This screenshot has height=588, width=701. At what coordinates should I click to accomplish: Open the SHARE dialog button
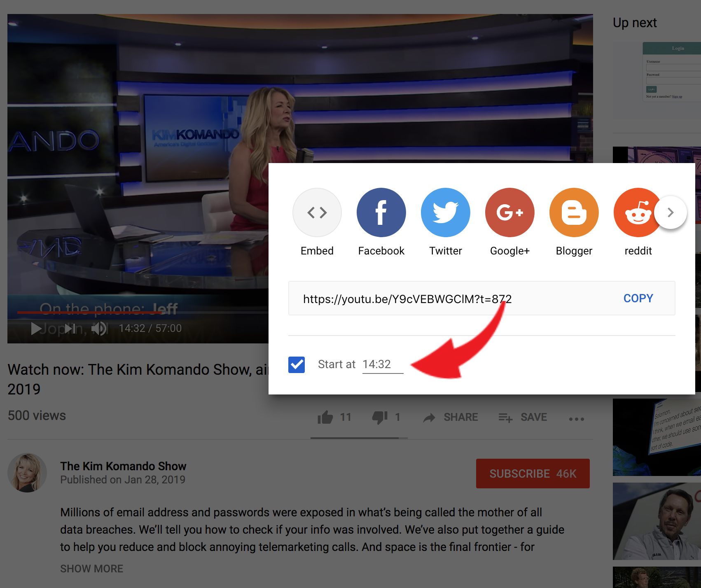451,418
